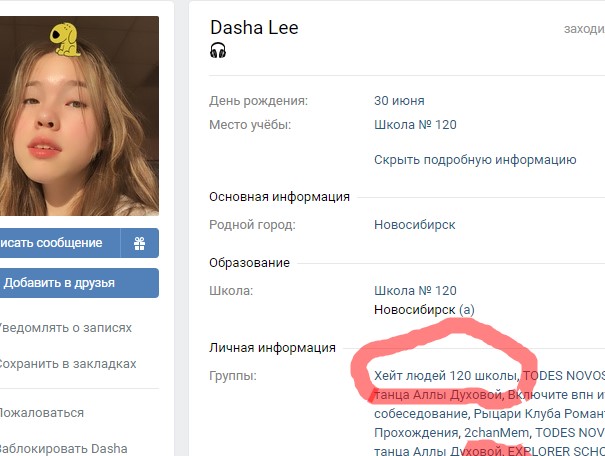Select Сохранить в закладках option
This screenshot has width=605, height=456.
[x=68, y=364]
